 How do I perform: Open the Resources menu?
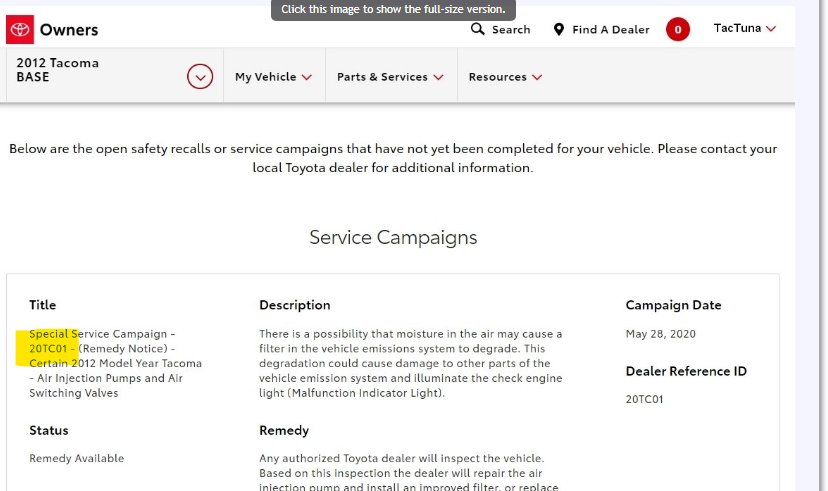point(505,77)
